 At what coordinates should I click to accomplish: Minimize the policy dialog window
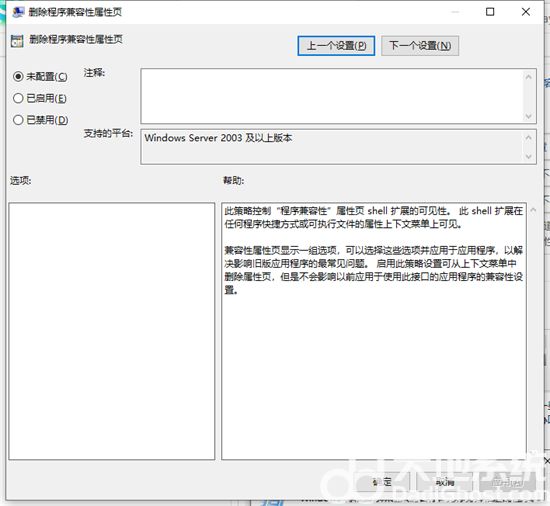[455, 12]
